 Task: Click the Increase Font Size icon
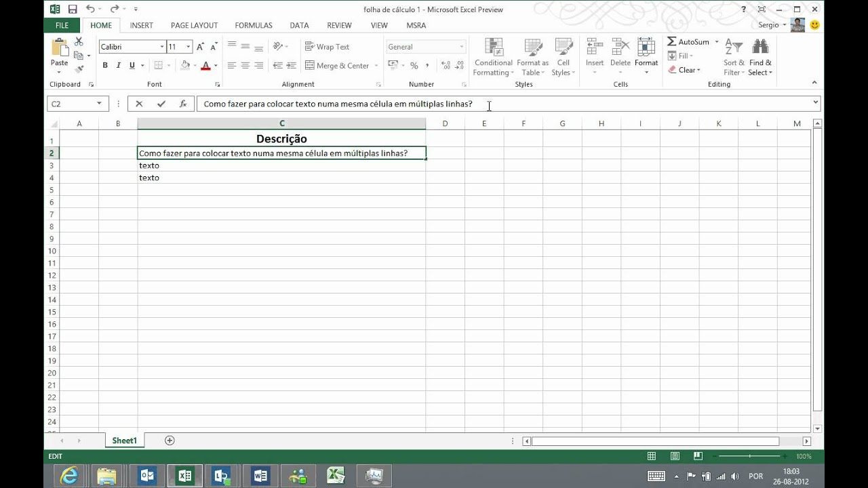pyautogui.click(x=200, y=47)
